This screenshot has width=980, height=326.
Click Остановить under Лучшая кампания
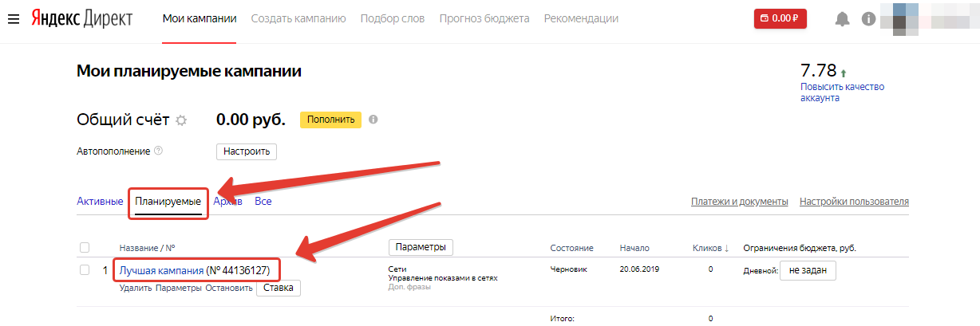[x=229, y=288]
